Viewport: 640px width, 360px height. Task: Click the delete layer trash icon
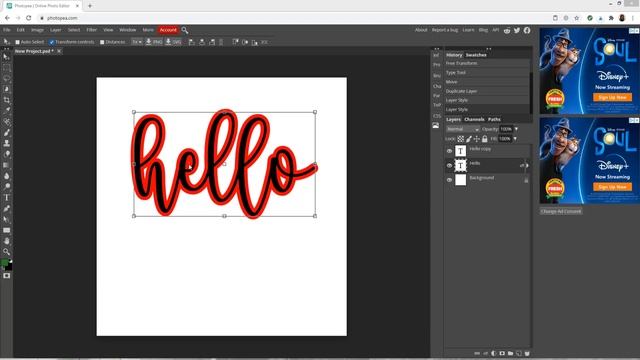pyautogui.click(x=527, y=353)
